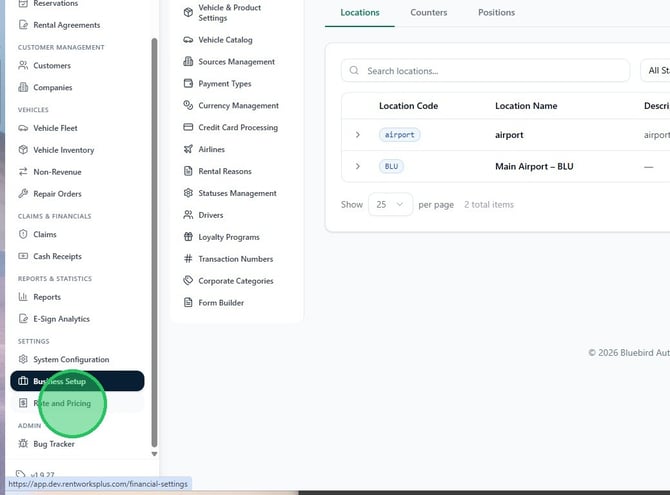This screenshot has width=670, height=495.
Task: Open Vehicle & Product Settings menu item
Action: pos(236,13)
